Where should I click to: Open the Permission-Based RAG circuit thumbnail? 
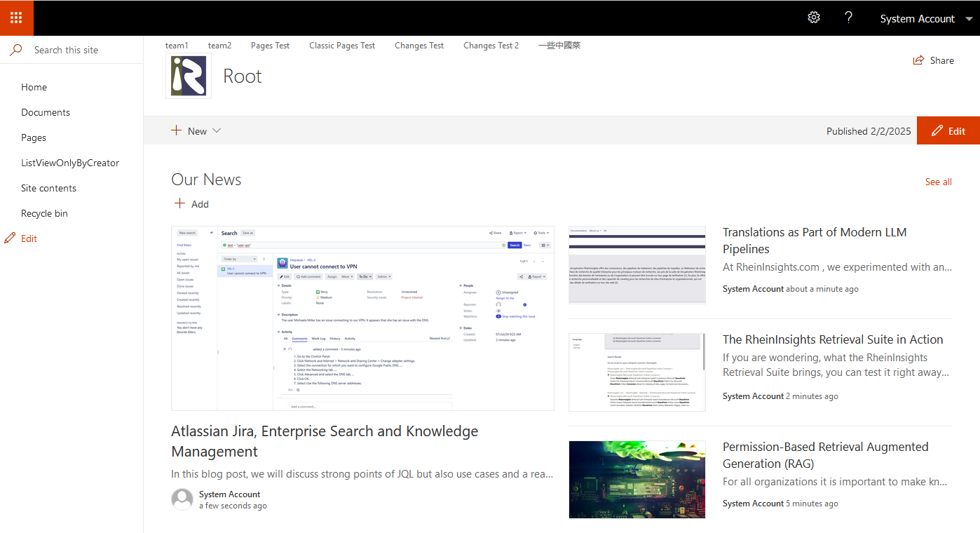coord(637,479)
